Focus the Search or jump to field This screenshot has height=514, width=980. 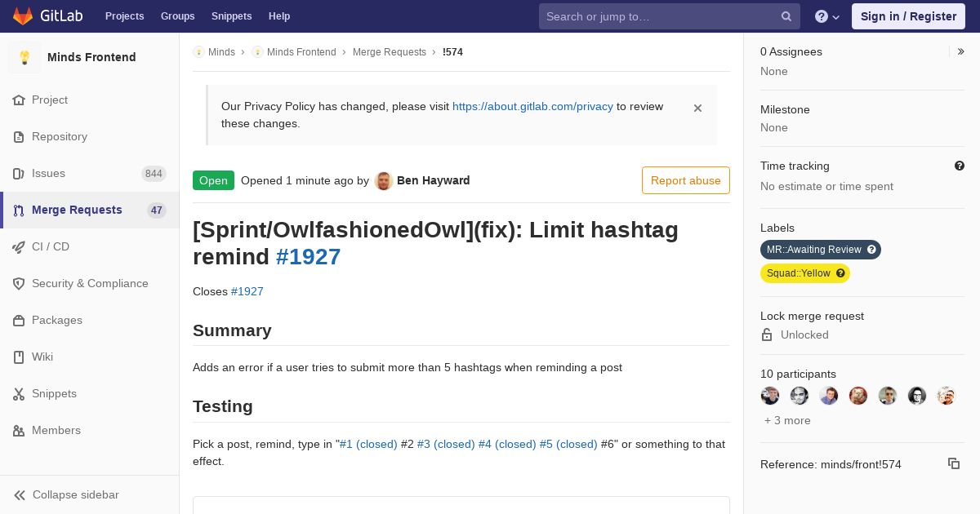tap(660, 16)
